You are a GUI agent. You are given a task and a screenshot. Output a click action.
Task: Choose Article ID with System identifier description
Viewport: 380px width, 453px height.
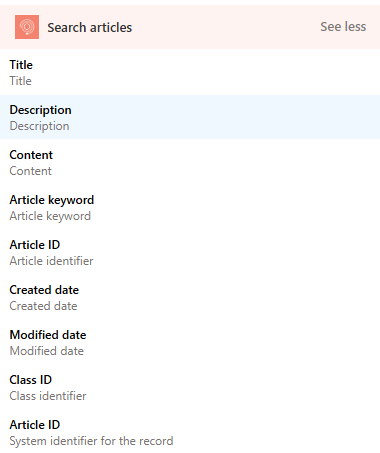click(x=190, y=432)
